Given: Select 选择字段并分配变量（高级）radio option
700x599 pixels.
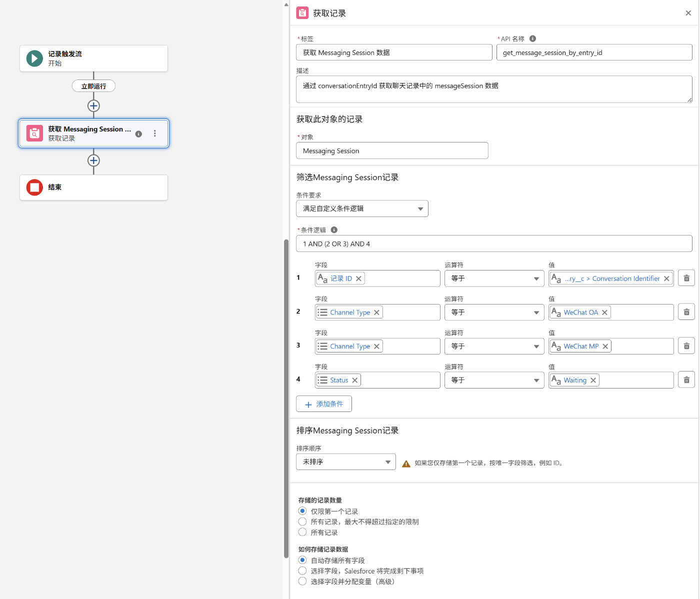Looking at the screenshot, I should click(302, 581).
